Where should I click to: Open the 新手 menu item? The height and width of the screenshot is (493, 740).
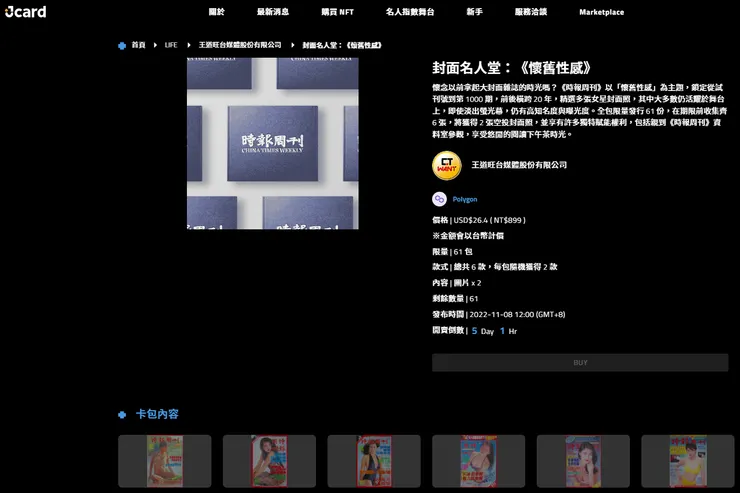474,12
